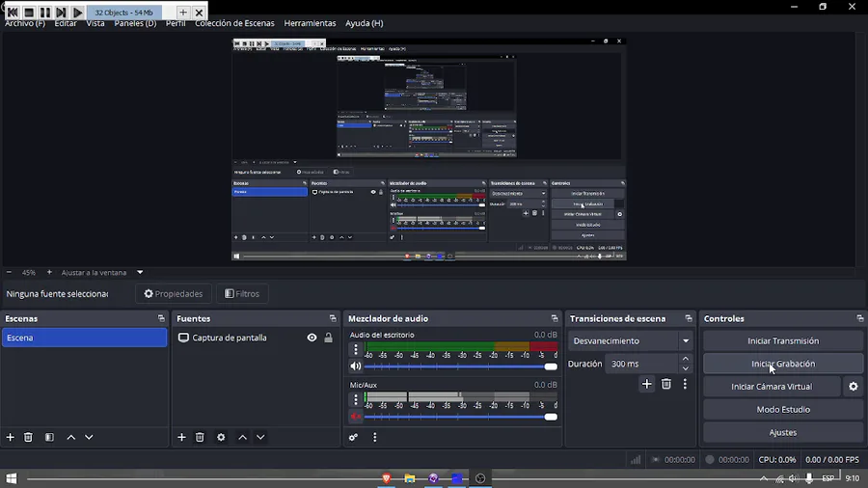Screen dimensions: 868x488
Task: Open scene filters icon in Escenas panel
Action: [49, 437]
